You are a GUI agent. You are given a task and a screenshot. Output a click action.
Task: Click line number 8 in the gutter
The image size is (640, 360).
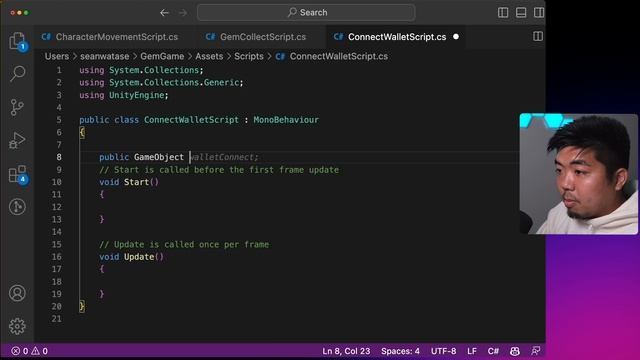pyautogui.click(x=59, y=157)
